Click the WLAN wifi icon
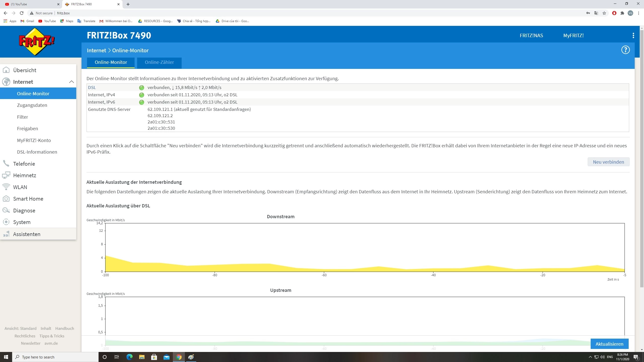The image size is (644, 362). [x=6, y=187]
